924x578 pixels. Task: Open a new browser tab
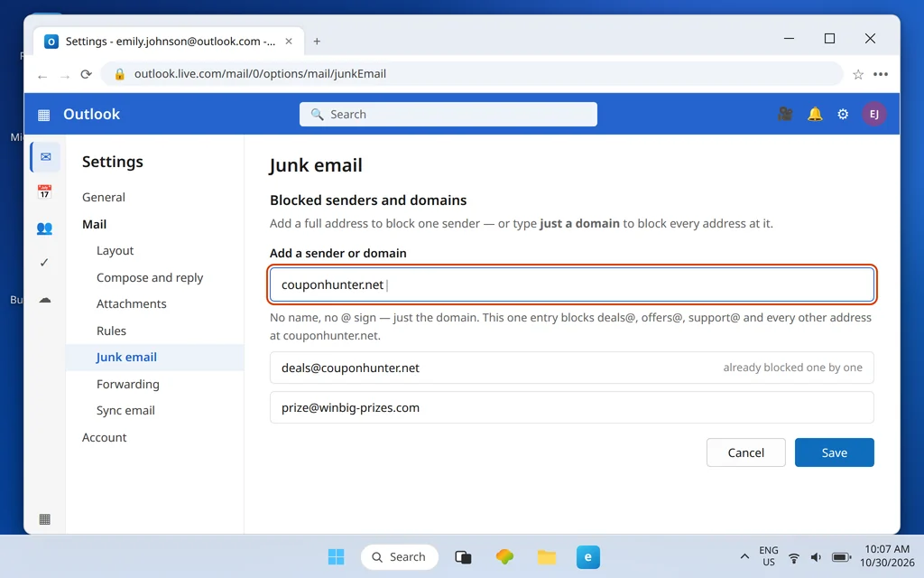point(317,42)
